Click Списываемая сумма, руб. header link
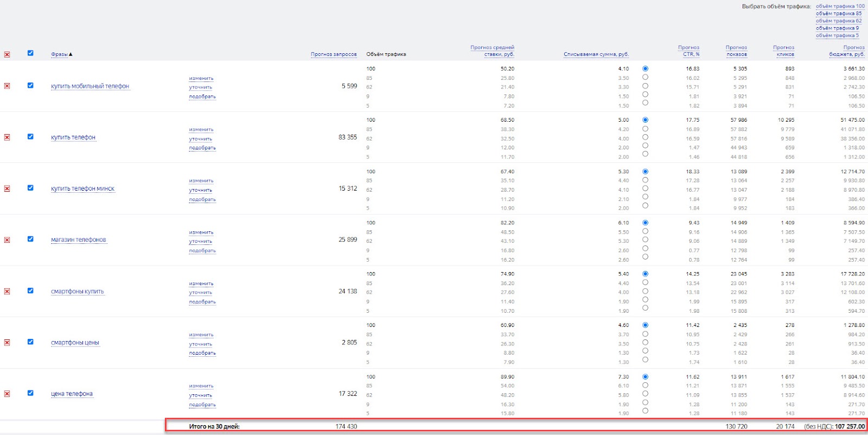This screenshot has width=868, height=435. [x=596, y=54]
